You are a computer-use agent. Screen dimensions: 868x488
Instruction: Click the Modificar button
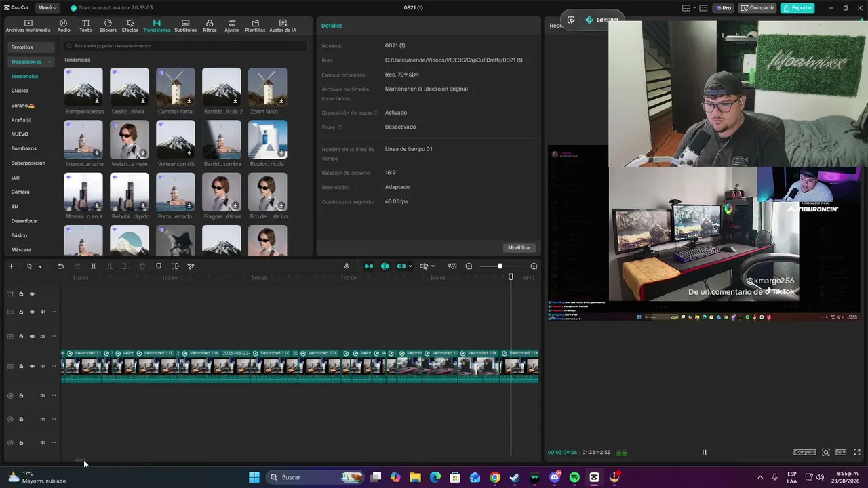(519, 247)
